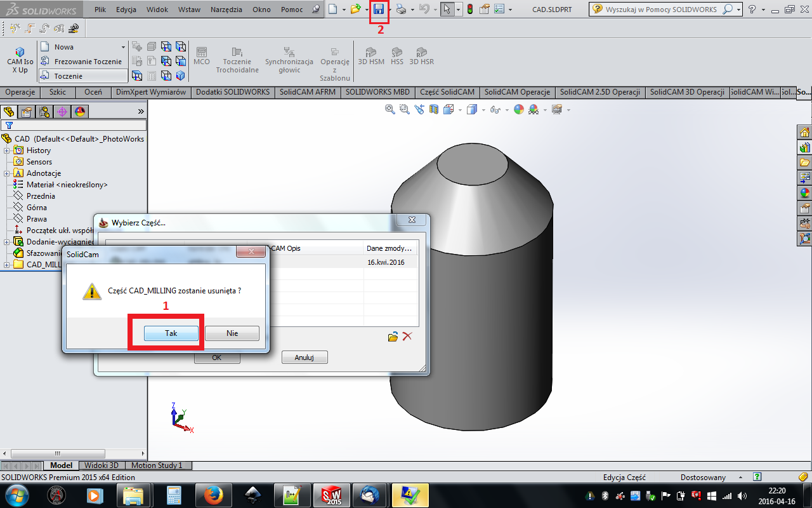Select Synchronizacja głowic tool
The width and height of the screenshot is (812, 508).
pos(289,60)
